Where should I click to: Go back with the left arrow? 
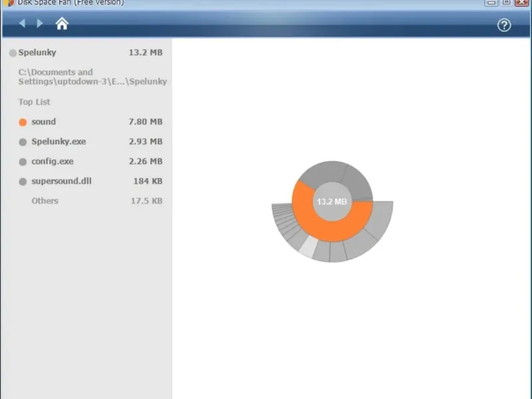click(x=23, y=23)
